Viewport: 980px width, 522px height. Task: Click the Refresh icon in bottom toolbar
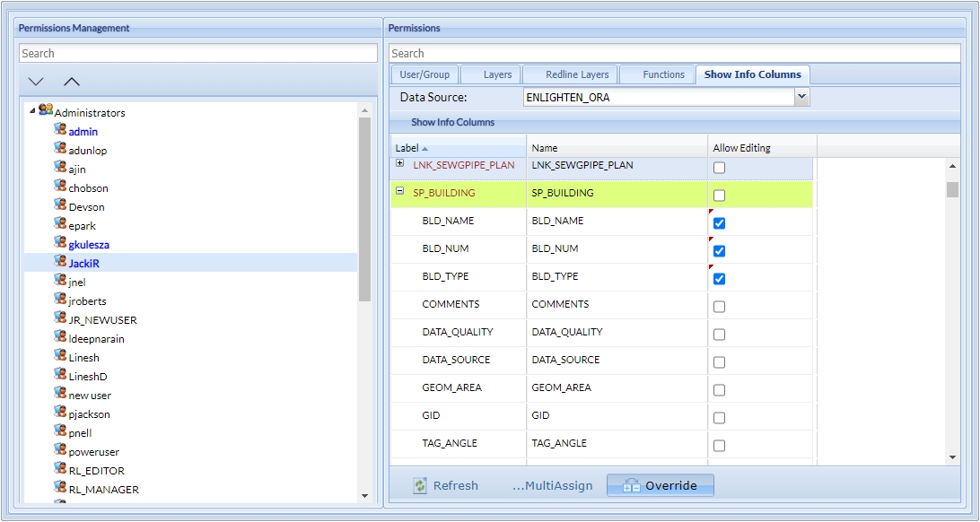click(x=420, y=485)
